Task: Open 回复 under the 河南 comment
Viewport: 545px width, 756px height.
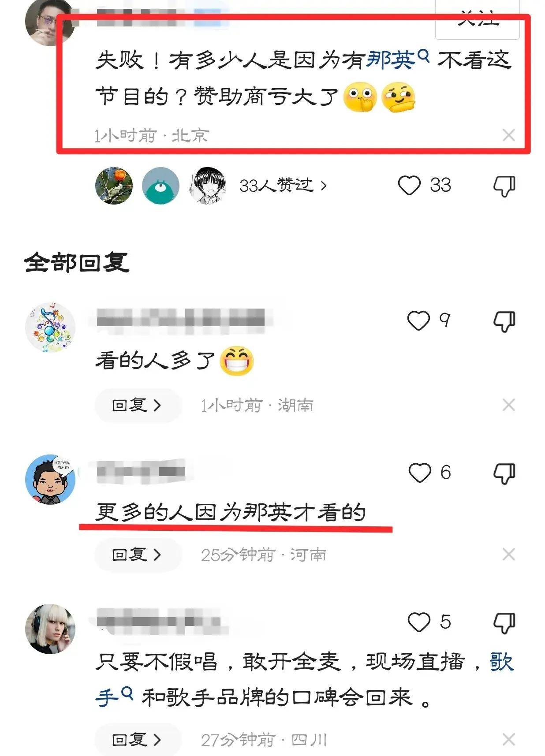Action: [138, 555]
